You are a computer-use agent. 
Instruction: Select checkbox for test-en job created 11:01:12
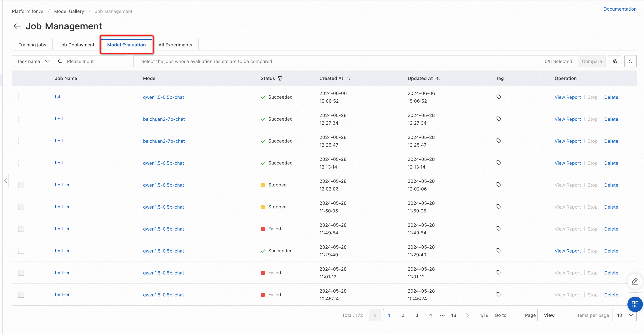coord(21,273)
